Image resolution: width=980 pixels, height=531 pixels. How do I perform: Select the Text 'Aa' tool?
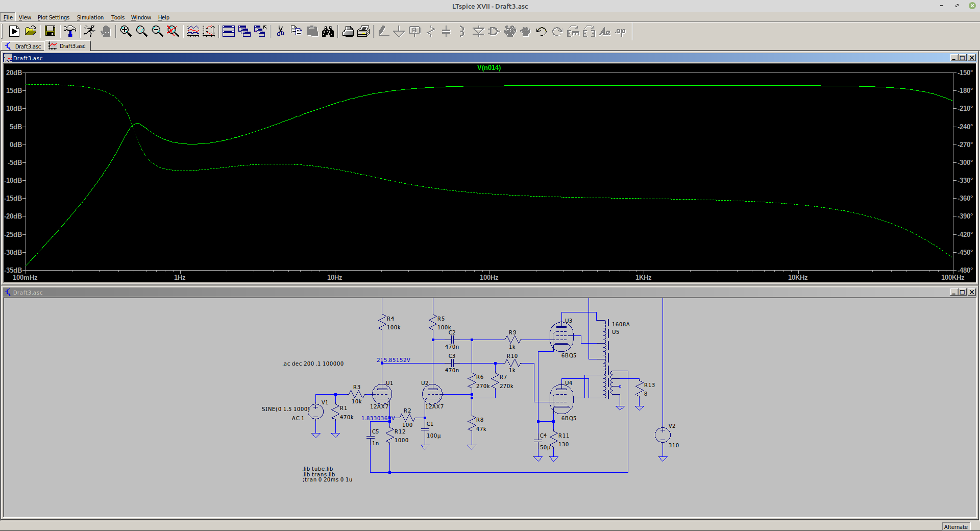pos(604,32)
